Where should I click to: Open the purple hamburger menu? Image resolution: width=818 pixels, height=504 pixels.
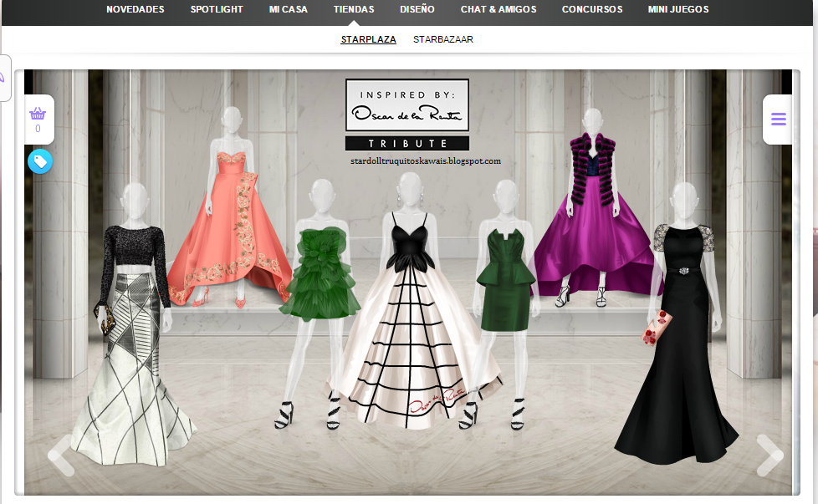pyautogui.click(x=779, y=120)
